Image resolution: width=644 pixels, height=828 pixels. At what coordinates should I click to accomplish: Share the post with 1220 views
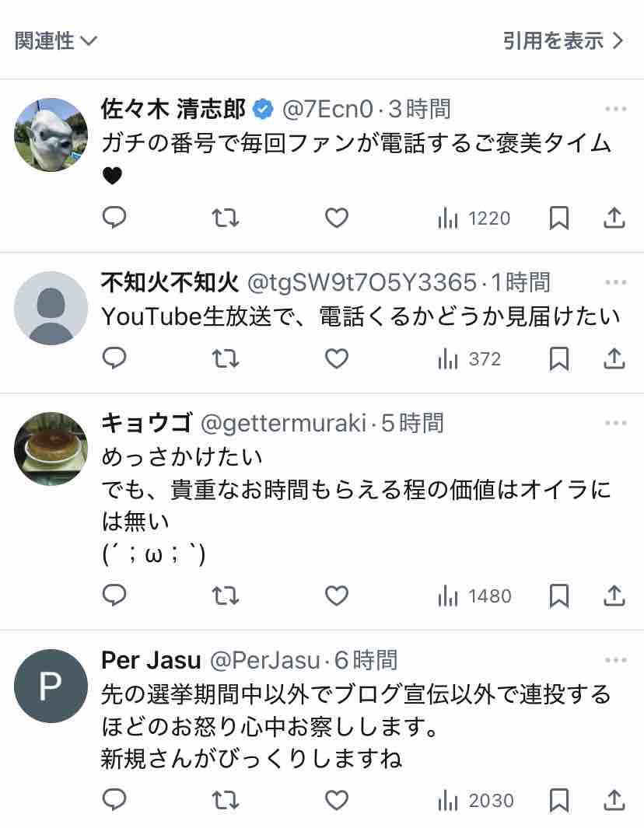click(x=614, y=218)
